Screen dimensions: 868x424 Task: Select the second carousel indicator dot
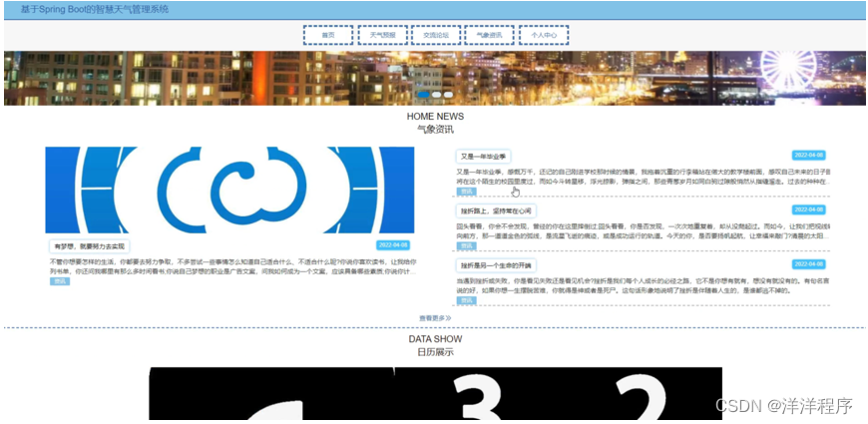[436, 95]
